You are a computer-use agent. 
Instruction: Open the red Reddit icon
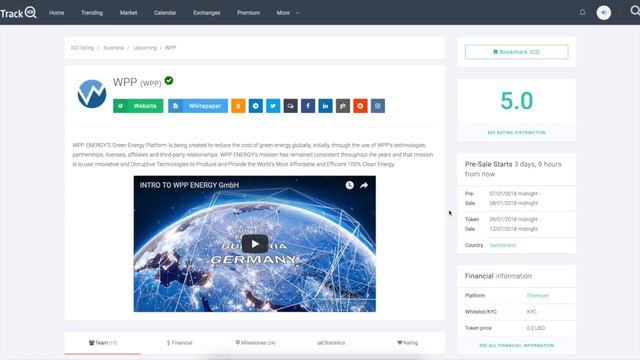pyautogui.click(x=360, y=106)
